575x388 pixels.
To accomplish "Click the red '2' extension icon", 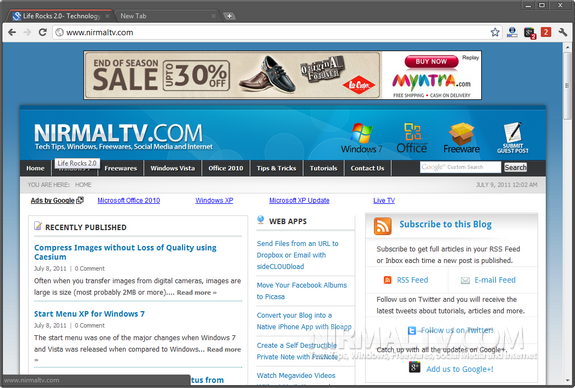I will pyautogui.click(x=546, y=32).
